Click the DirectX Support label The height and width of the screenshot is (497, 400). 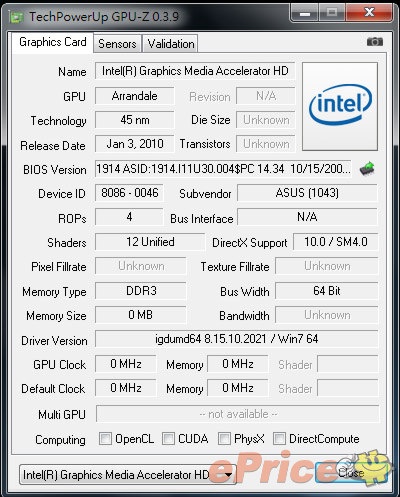(250, 243)
